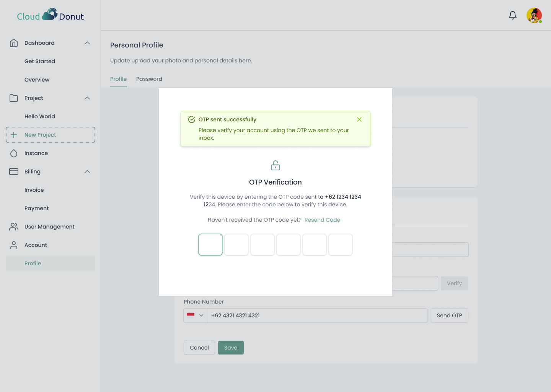Image resolution: width=551 pixels, height=392 pixels.
Task: Click the Cloud Donut logo
Action: coord(50,15)
